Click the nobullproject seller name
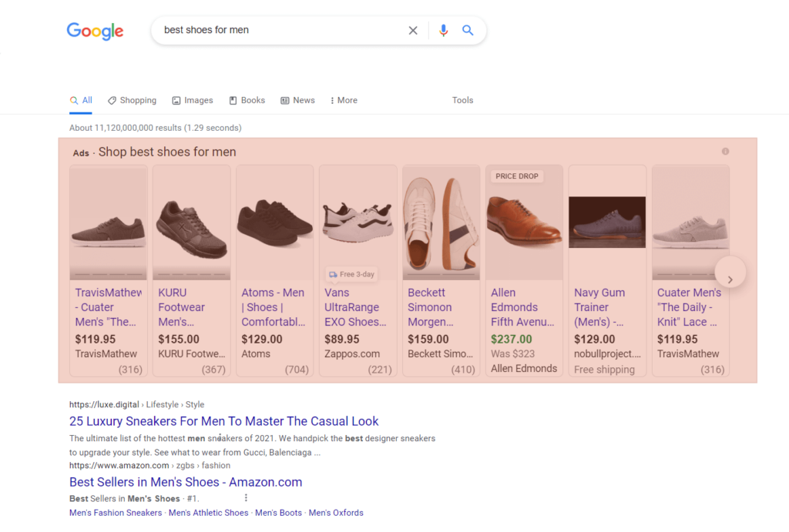This screenshot has height=532, width=789. [x=607, y=354]
